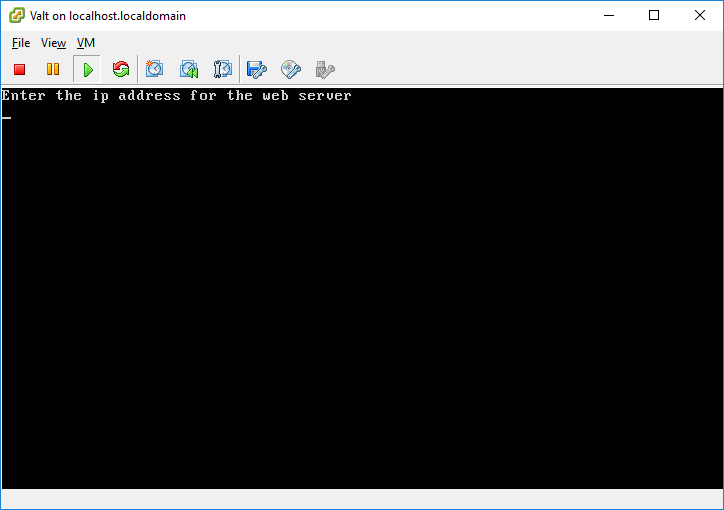This screenshot has width=724, height=510.
Task: Take a snapshot of the virtual machine
Action: coord(154,69)
